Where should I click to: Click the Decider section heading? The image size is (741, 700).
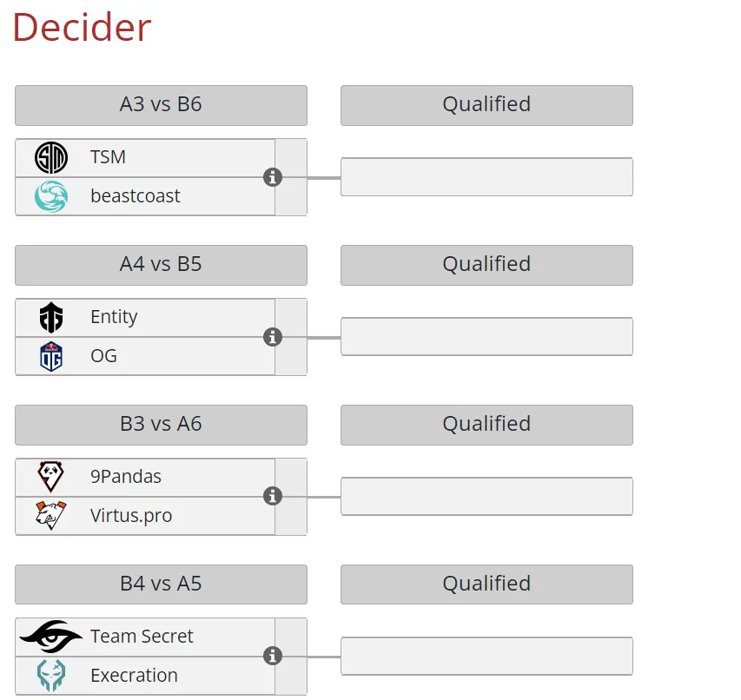pyautogui.click(x=82, y=28)
